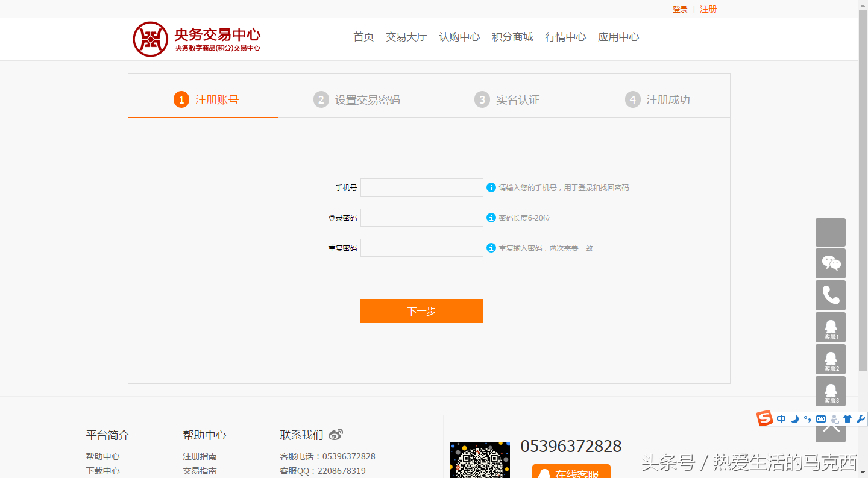The height and width of the screenshot is (478, 868).
Task: Click info icon next to 手机号 field
Action: tap(491, 187)
